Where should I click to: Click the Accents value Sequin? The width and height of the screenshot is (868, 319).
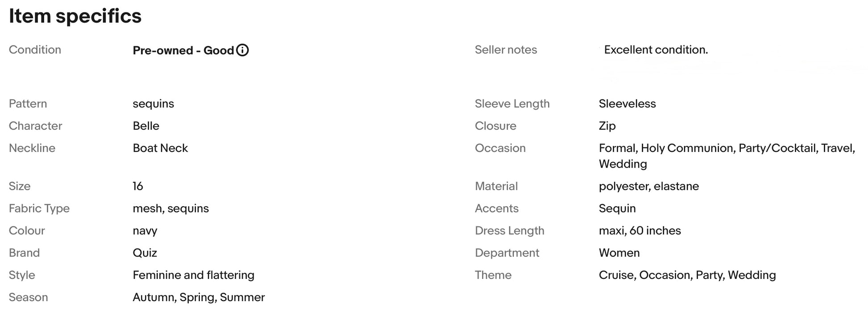pyautogui.click(x=617, y=209)
